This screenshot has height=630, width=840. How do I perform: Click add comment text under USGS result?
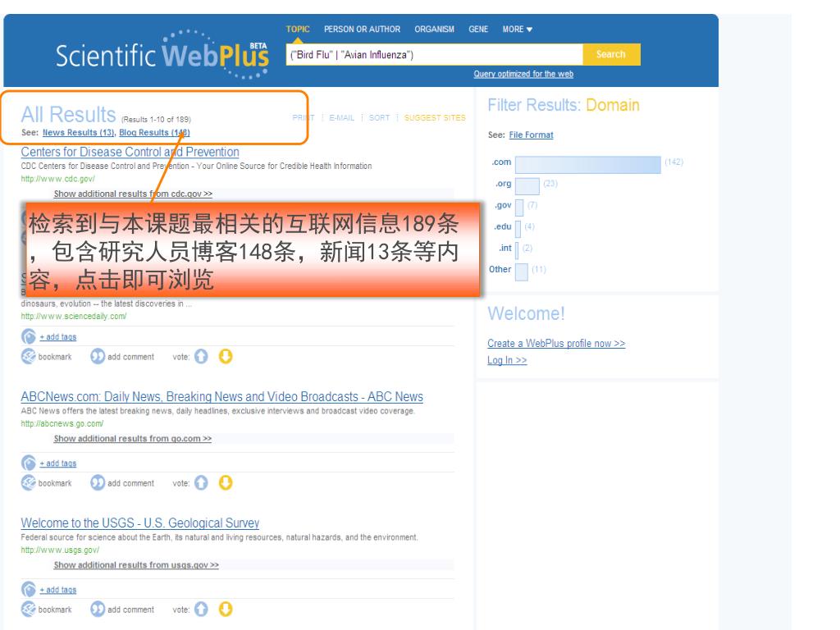click(130, 609)
